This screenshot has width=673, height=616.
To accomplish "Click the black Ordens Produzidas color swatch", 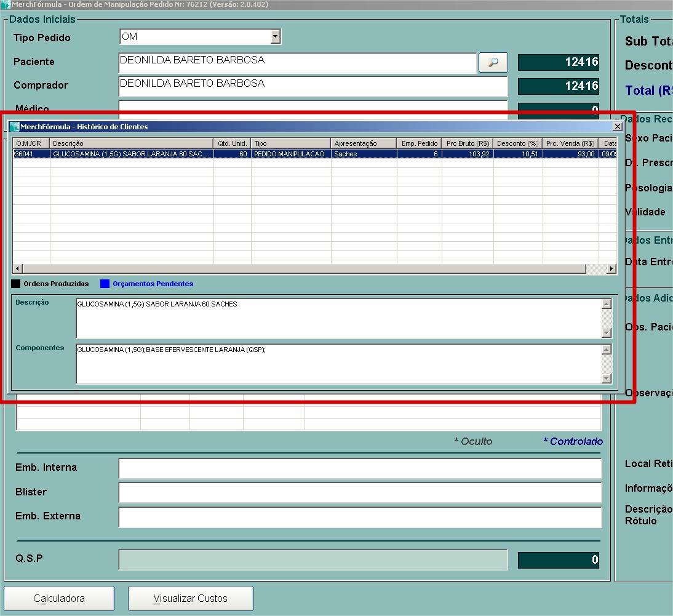I will [x=16, y=284].
